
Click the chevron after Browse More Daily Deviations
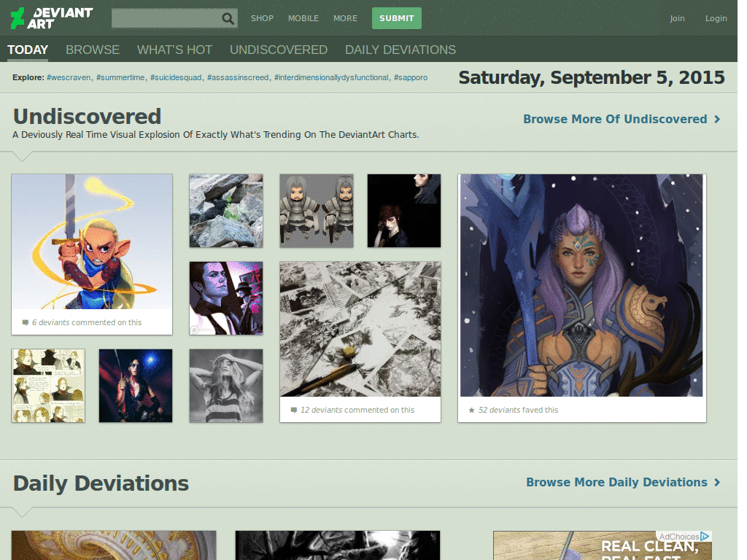tap(718, 483)
